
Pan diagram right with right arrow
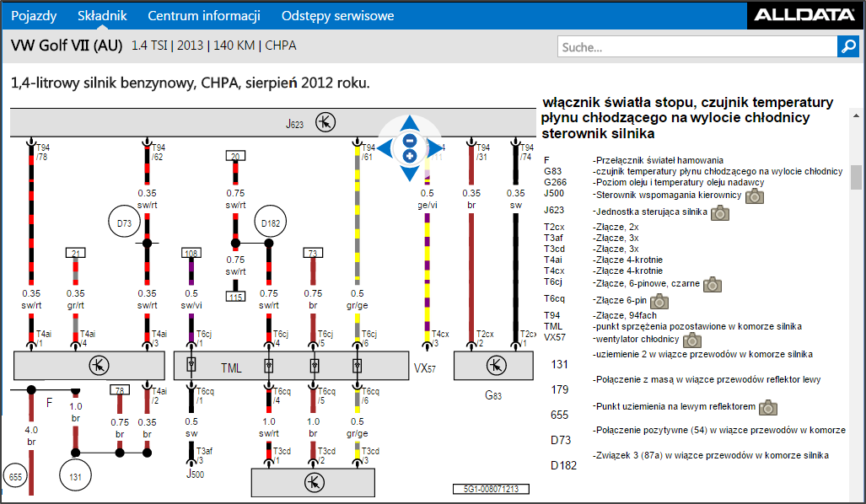(435, 148)
